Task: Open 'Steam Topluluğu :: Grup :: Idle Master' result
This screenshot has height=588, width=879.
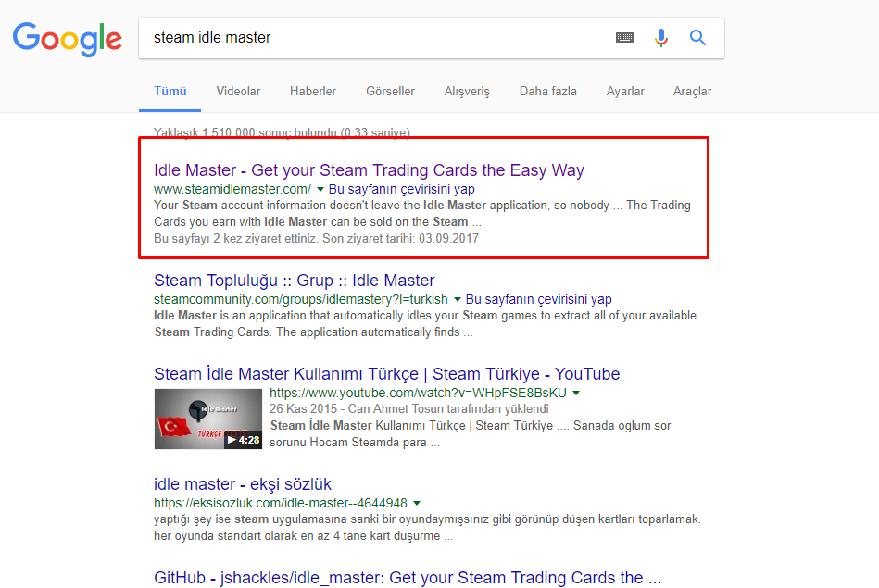Action: [x=294, y=281]
